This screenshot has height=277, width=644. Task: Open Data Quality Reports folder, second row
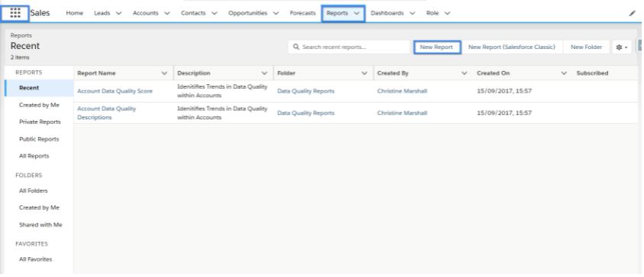tap(306, 112)
